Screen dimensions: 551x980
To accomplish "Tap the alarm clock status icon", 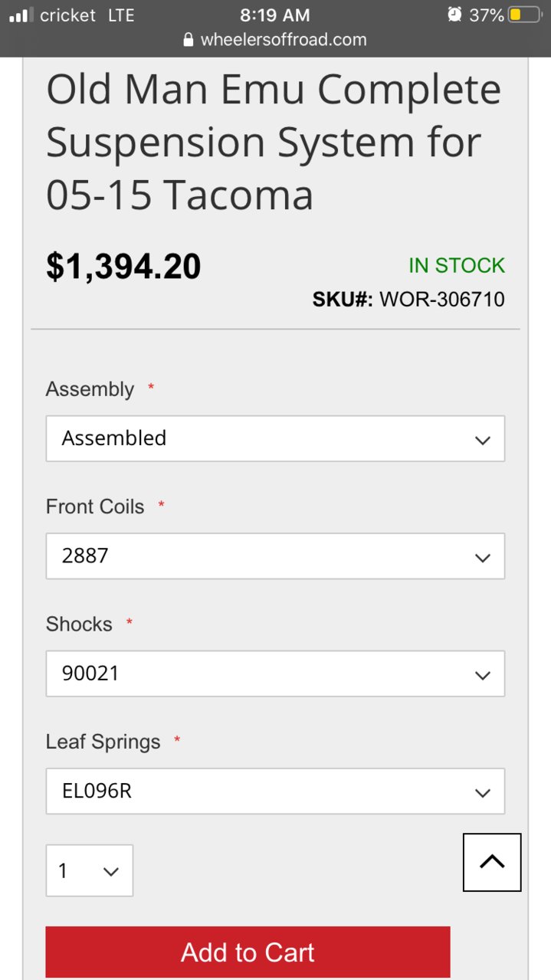I will pyautogui.click(x=455, y=15).
